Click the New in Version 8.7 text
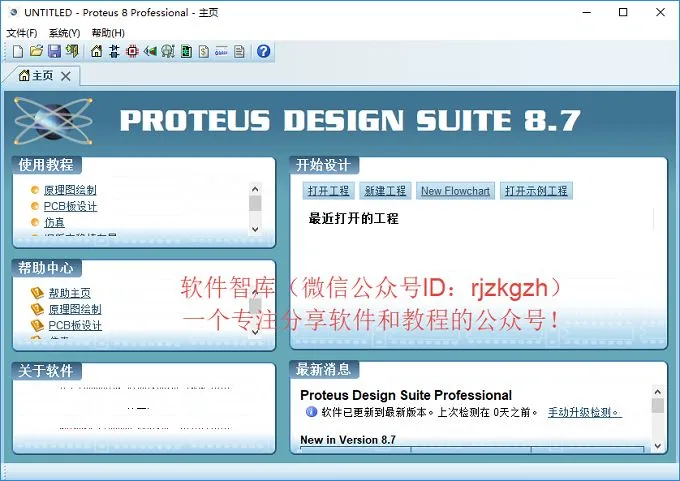 click(348, 440)
